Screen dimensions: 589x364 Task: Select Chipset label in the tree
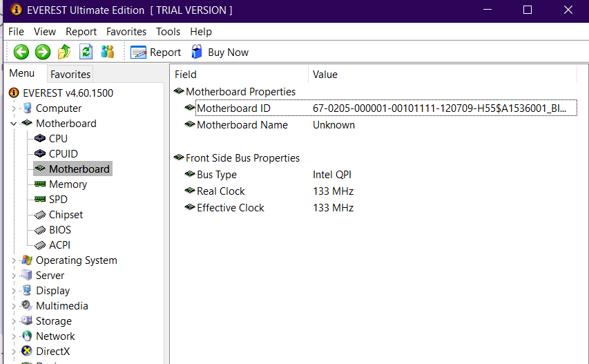(66, 215)
